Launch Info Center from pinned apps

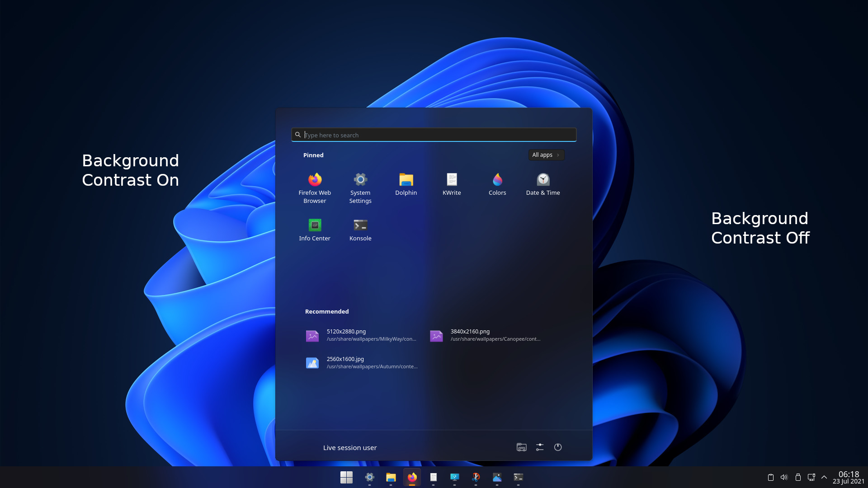[315, 230]
